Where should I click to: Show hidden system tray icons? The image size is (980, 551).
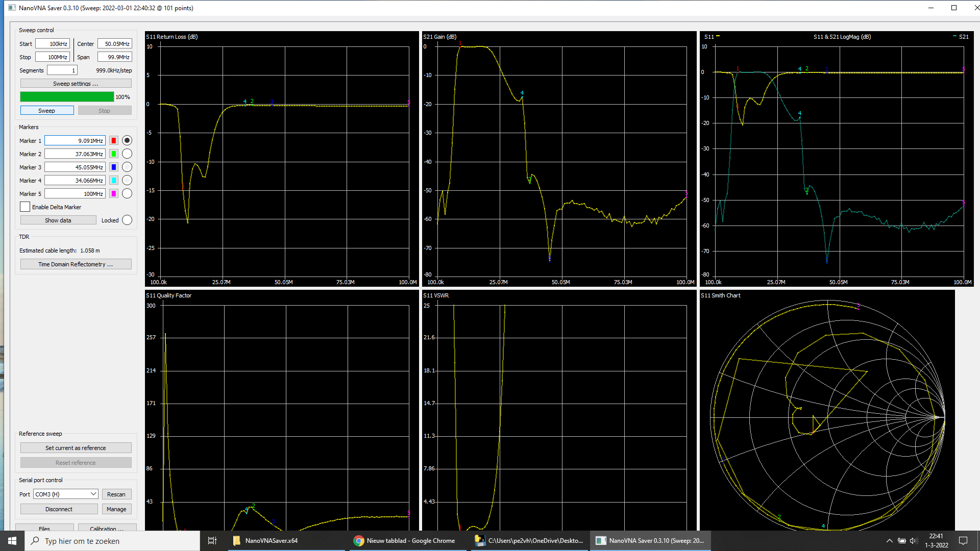889,541
